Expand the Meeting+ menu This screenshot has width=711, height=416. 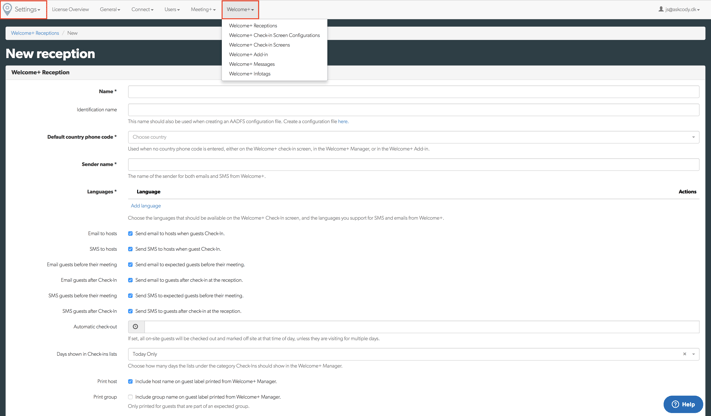pos(203,9)
